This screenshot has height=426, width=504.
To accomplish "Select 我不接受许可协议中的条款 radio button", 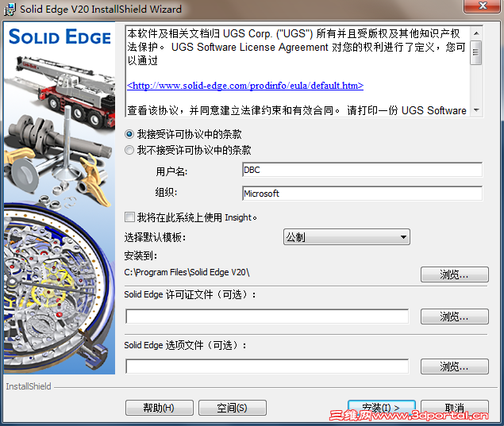I will point(129,150).
